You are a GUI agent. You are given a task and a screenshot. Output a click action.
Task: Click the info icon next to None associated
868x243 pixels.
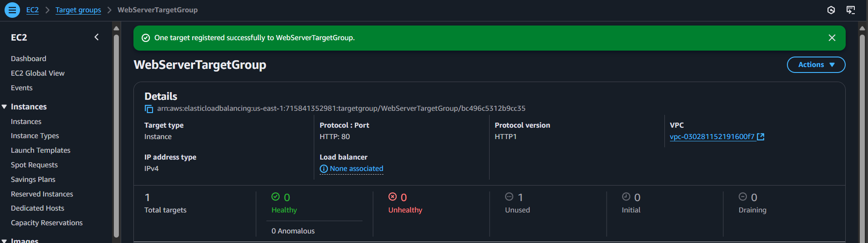[324, 169]
